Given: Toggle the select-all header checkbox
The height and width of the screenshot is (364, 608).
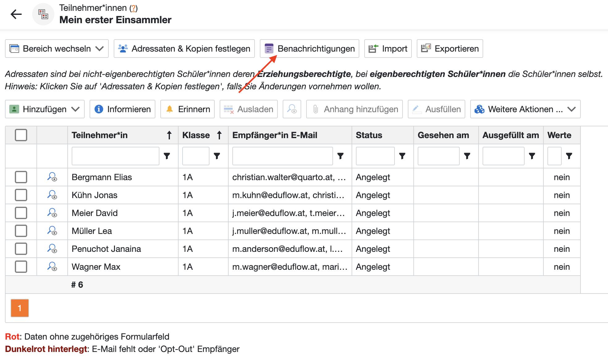Looking at the screenshot, I should click(21, 135).
